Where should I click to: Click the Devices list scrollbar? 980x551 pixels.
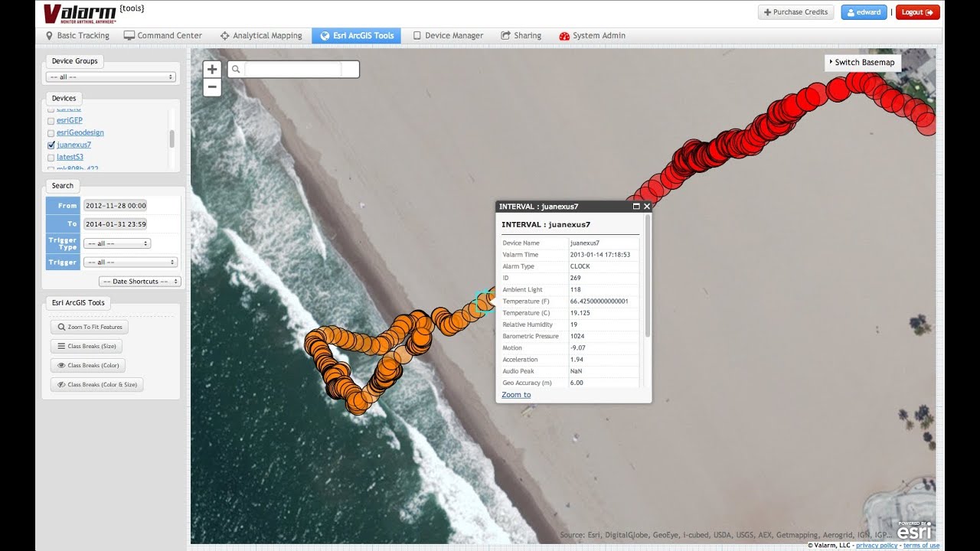click(x=172, y=139)
